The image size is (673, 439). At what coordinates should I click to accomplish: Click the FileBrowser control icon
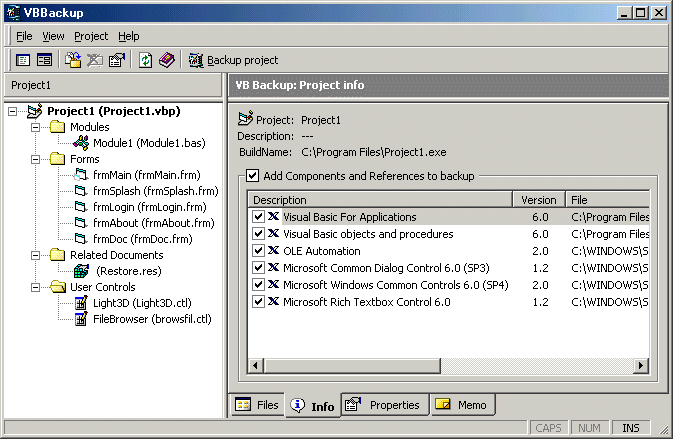point(81,318)
